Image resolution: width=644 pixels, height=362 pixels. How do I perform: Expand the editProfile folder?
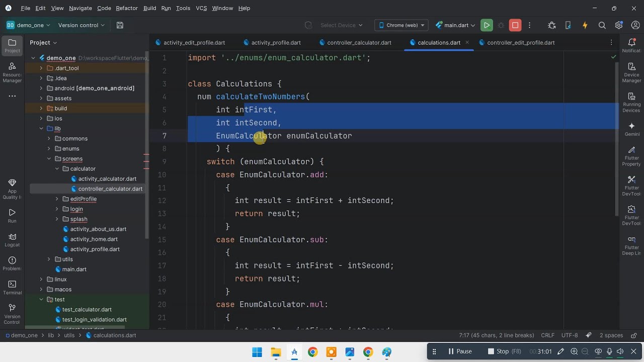tap(57, 199)
